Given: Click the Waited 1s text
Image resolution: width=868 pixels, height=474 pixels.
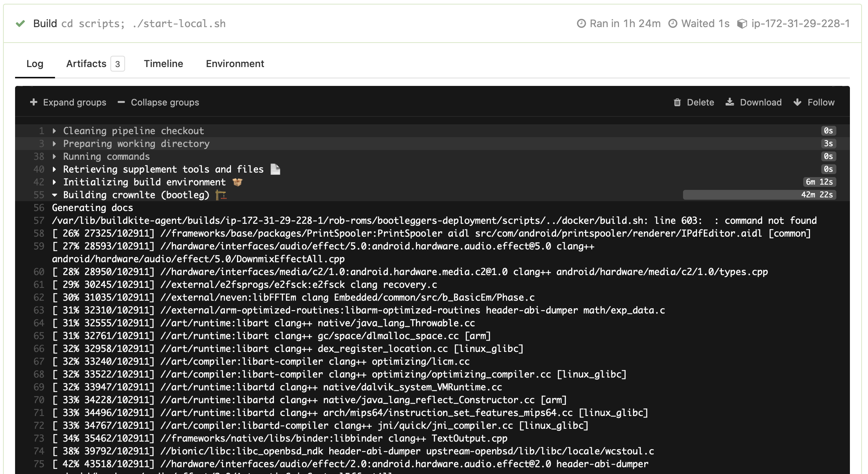Looking at the screenshot, I should 705,24.
